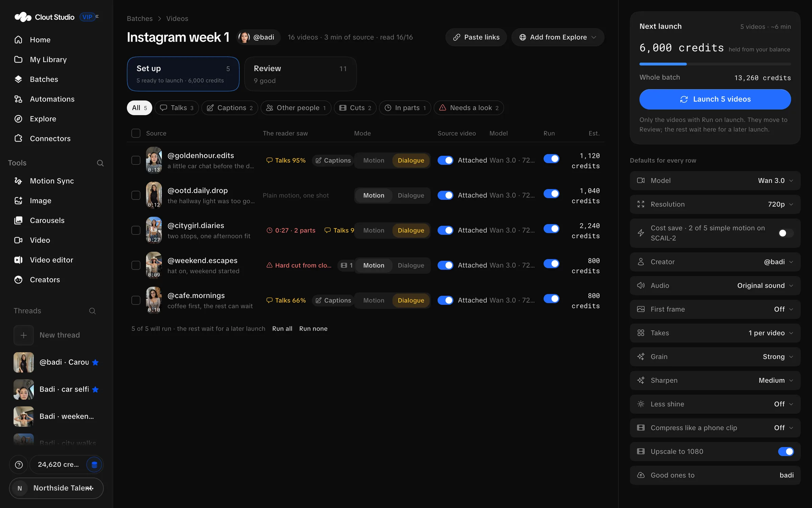Open Carousels tool
Image resolution: width=812 pixels, height=508 pixels.
point(47,220)
